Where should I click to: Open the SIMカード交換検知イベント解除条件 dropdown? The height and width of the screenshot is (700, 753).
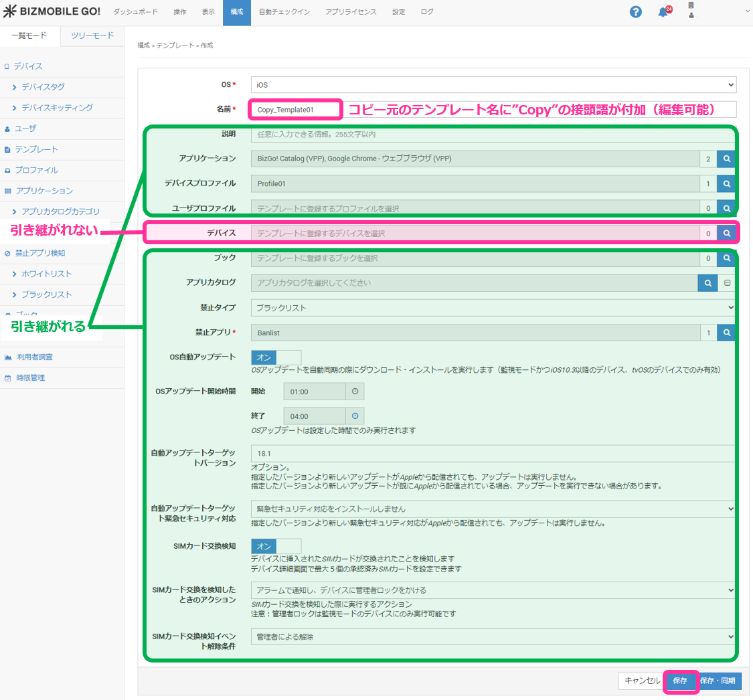493,636
